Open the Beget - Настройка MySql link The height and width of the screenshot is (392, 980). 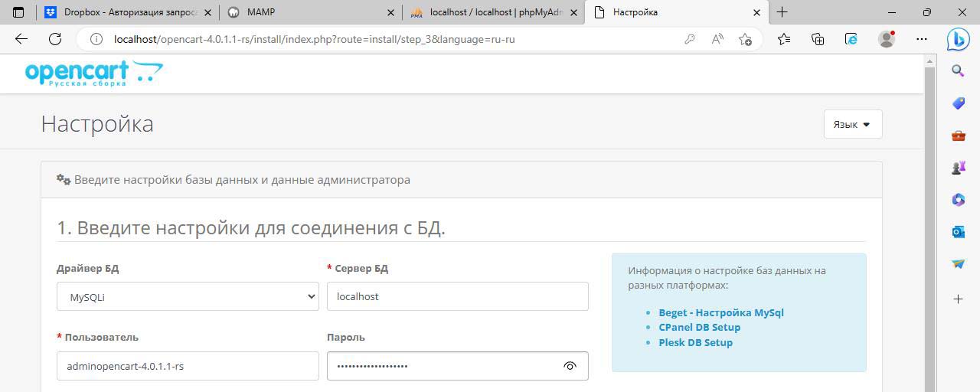click(720, 312)
